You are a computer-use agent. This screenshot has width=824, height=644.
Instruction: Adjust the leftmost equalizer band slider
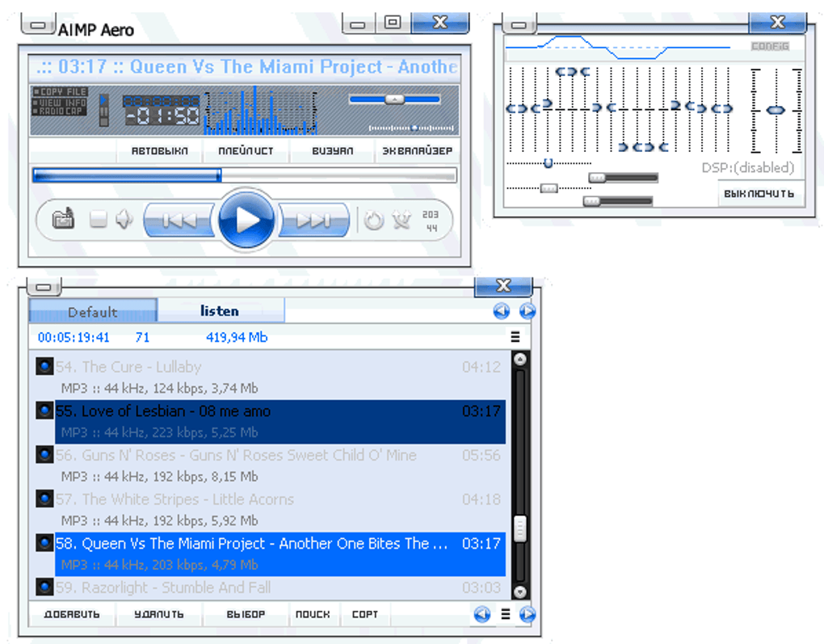[511, 109]
